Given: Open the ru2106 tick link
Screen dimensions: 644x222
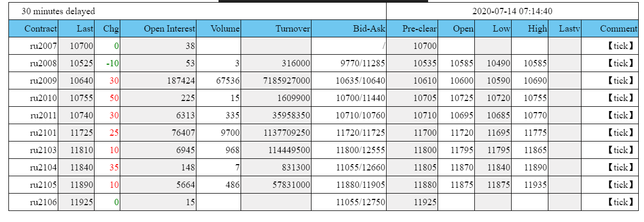Looking at the screenshot, I should 620,202.
